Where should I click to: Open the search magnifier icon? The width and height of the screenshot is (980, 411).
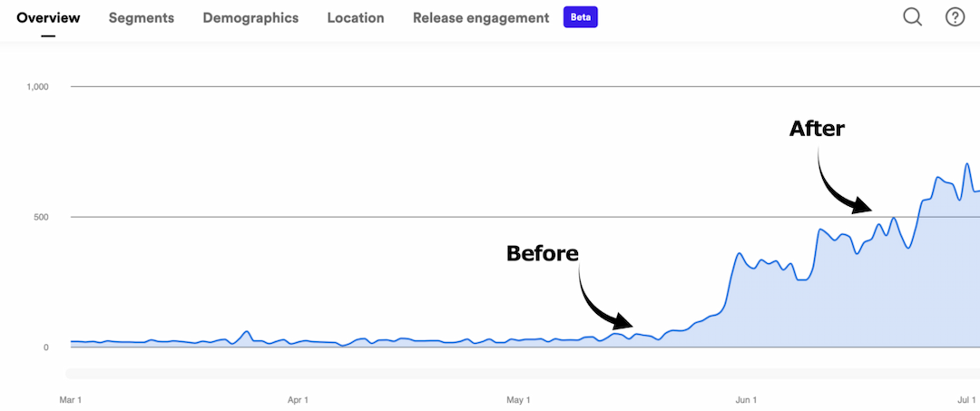[912, 17]
